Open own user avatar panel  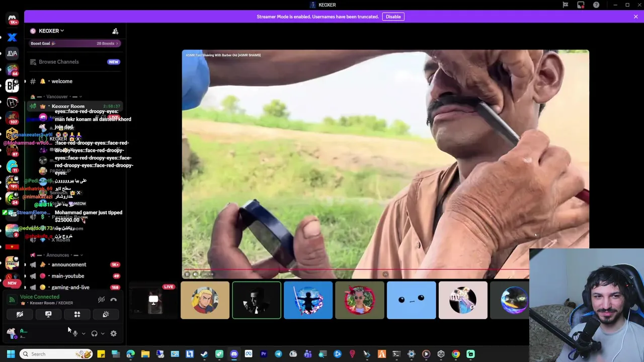coord(11,333)
